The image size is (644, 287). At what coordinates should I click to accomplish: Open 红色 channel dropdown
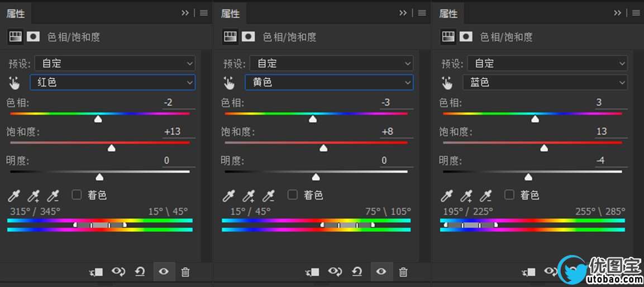click(112, 83)
